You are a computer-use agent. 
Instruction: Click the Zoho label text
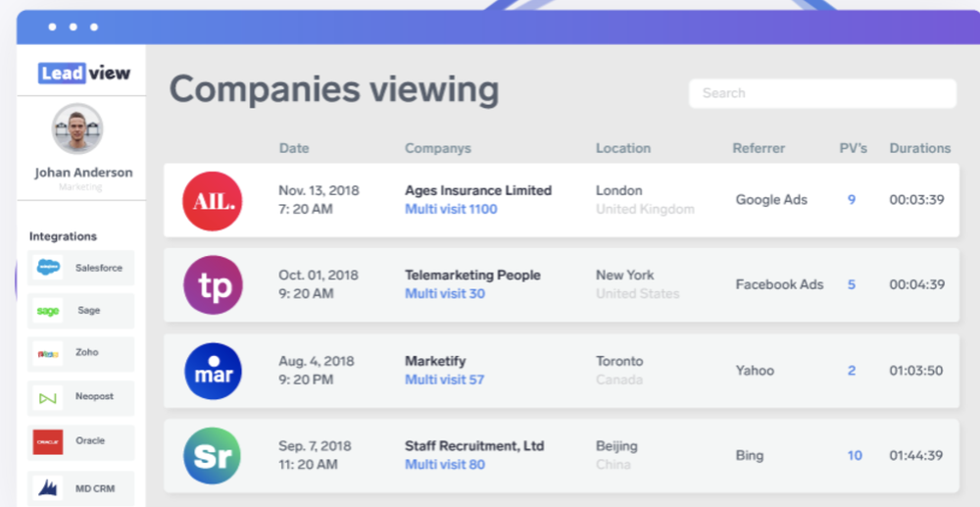click(x=87, y=352)
